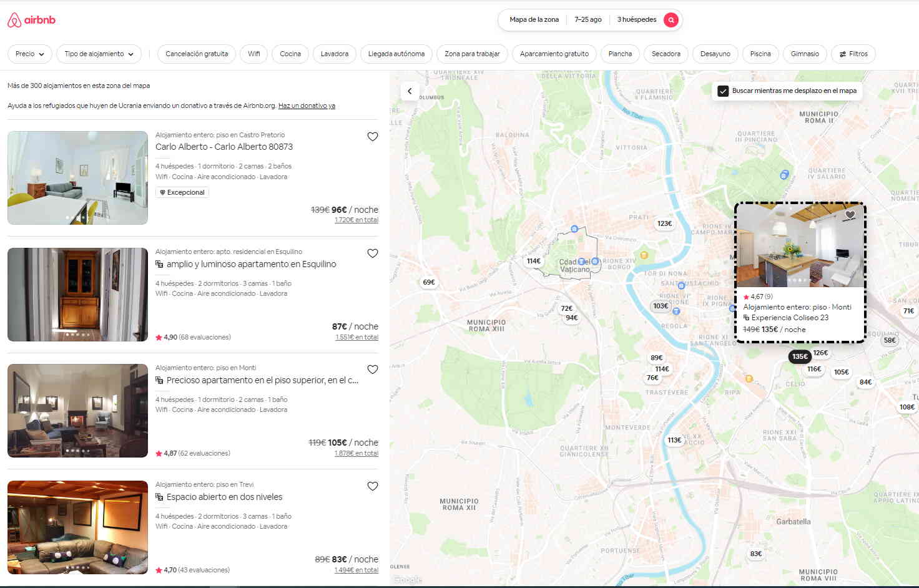Select the 72€ map price marker

coord(566,308)
